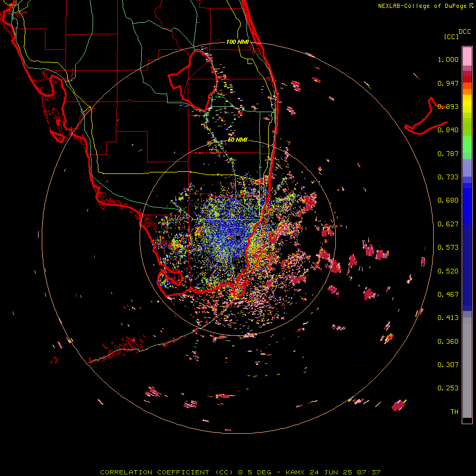Click the 1.000 color scale value

pos(448,59)
